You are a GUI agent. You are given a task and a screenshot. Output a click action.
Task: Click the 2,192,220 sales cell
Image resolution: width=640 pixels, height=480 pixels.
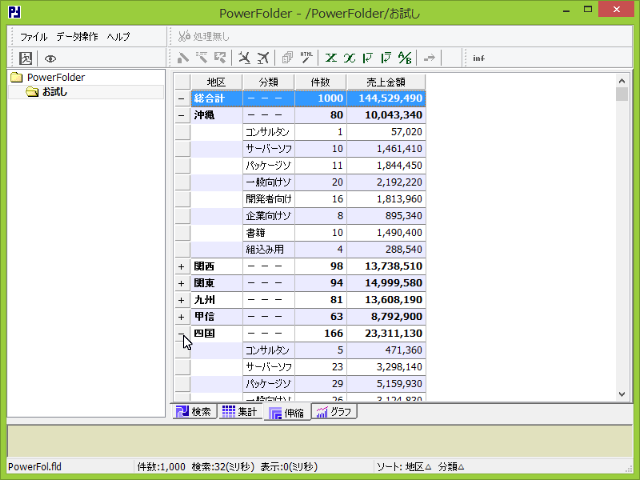(x=386, y=182)
